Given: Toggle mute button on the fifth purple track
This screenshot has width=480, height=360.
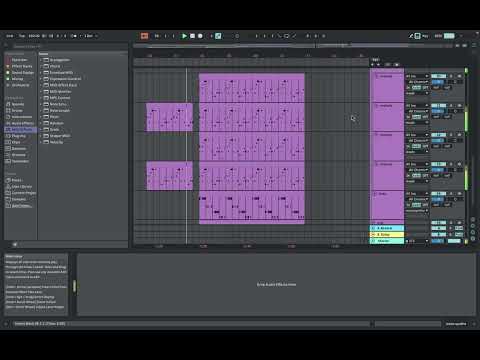Looking at the screenshot, I should pos(459,194).
